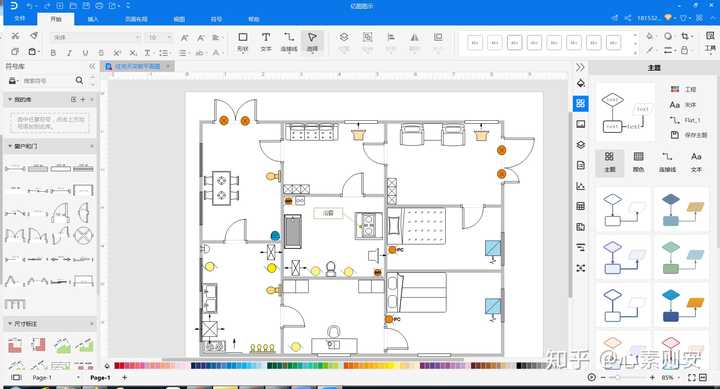
Task: Select the Text sub-tab in theme panel
Action: [696, 162]
